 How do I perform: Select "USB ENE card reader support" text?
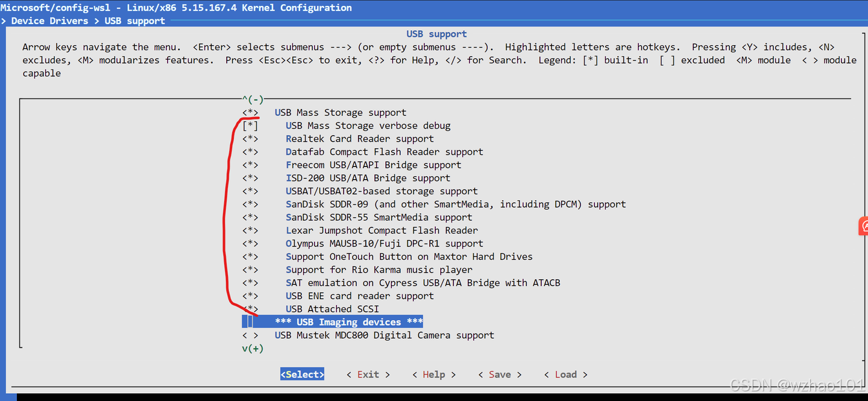click(x=360, y=296)
